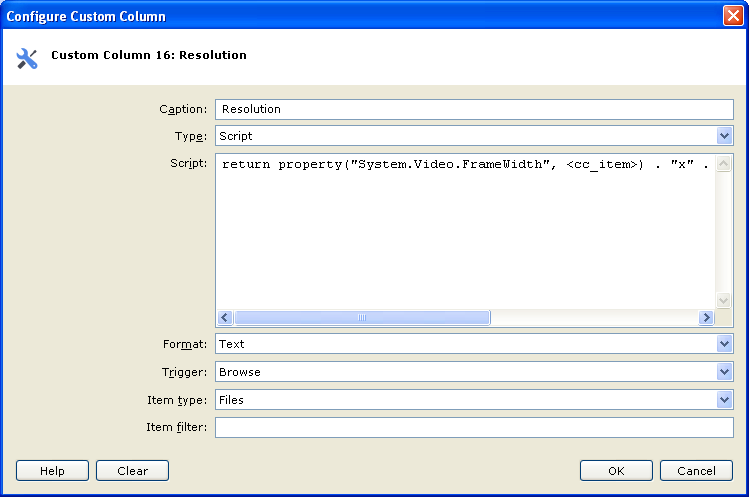The height and width of the screenshot is (497, 749).
Task: Click the script box scroll down arrow
Action: (723, 301)
